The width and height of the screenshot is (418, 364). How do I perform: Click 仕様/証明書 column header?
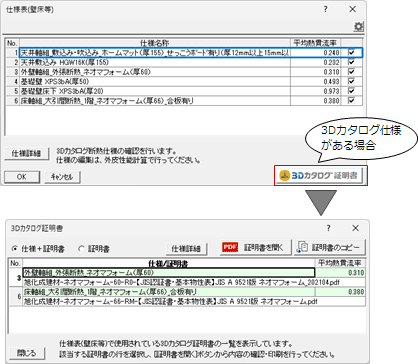[169, 263]
